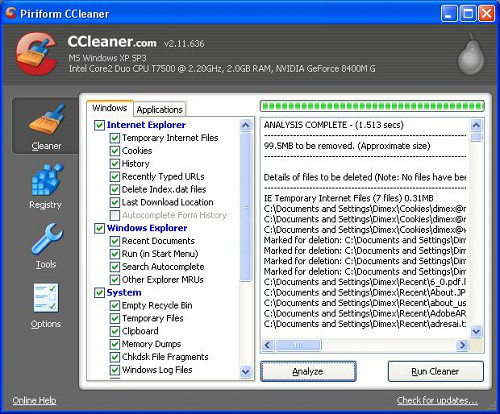This screenshot has width=500, height=414.
Task: Click the options list scroll down arrow
Action: tap(246, 371)
